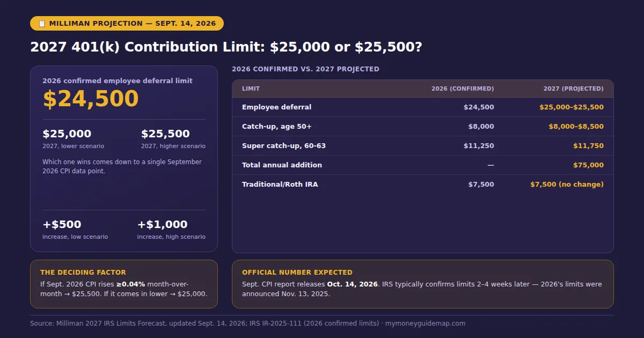
Task: Click the 'Super catch-up, 60-63' row label
Action: (284, 145)
